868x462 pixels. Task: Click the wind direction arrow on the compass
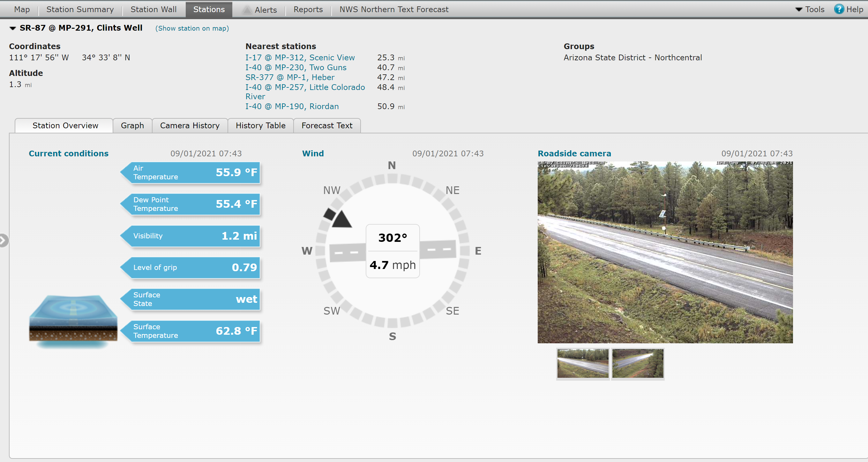pos(341,219)
